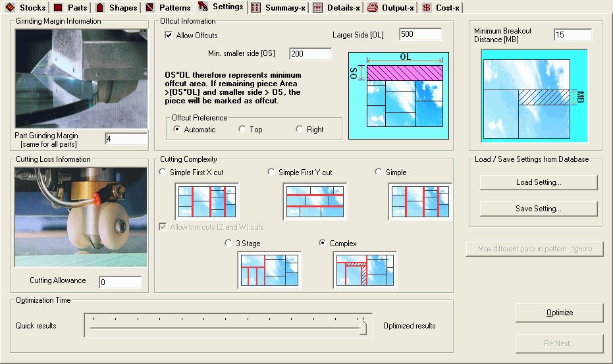Toggle the Allow Offcuts checkbox
The width and height of the screenshot is (613, 364).
[169, 36]
